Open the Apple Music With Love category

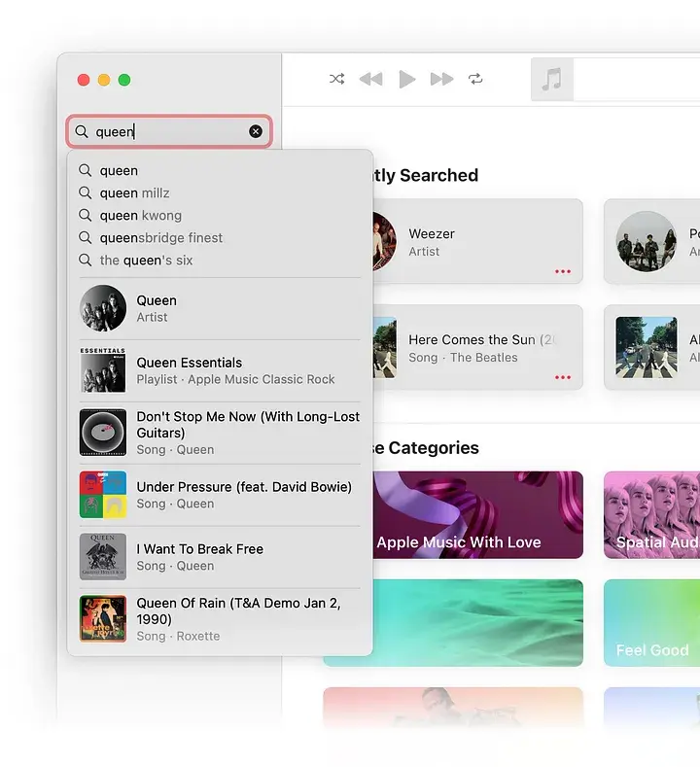(477, 514)
